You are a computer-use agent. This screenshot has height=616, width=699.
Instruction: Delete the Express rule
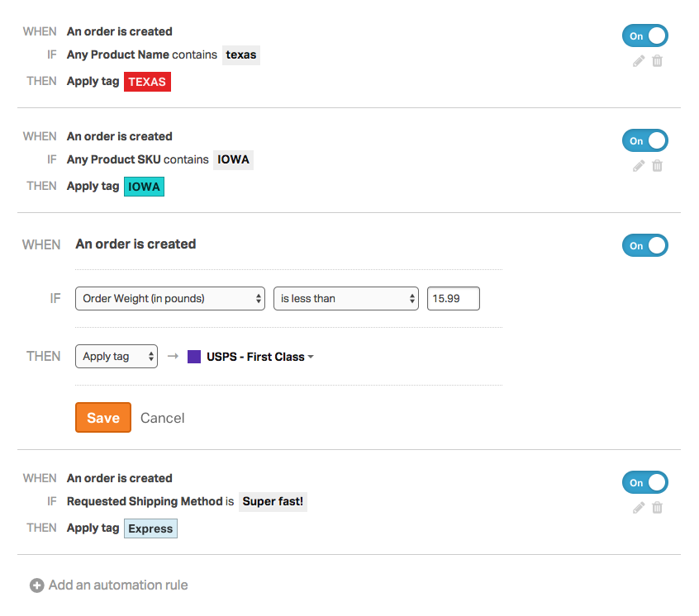[657, 507]
